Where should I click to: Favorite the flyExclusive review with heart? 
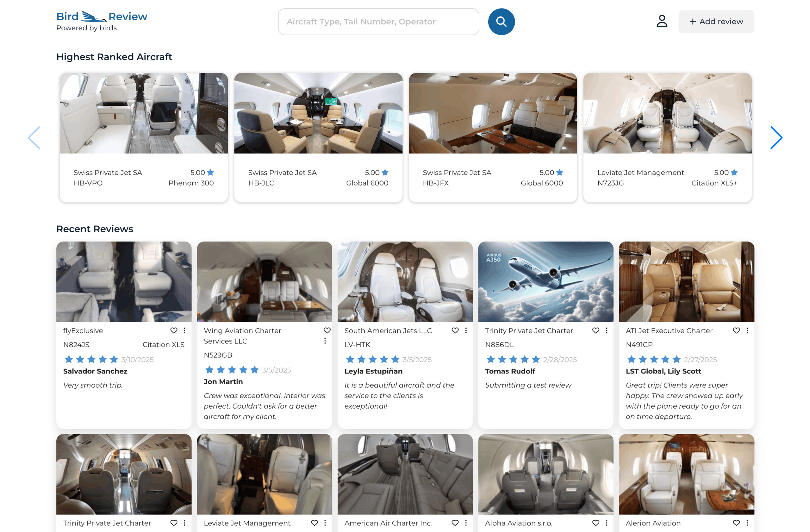[x=174, y=330]
